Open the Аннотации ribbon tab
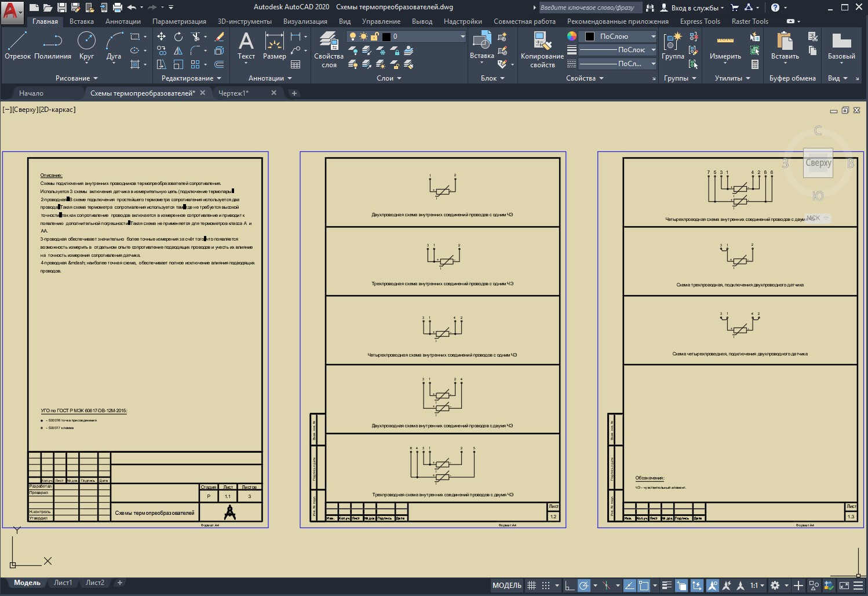The width and height of the screenshot is (868, 596). point(123,21)
